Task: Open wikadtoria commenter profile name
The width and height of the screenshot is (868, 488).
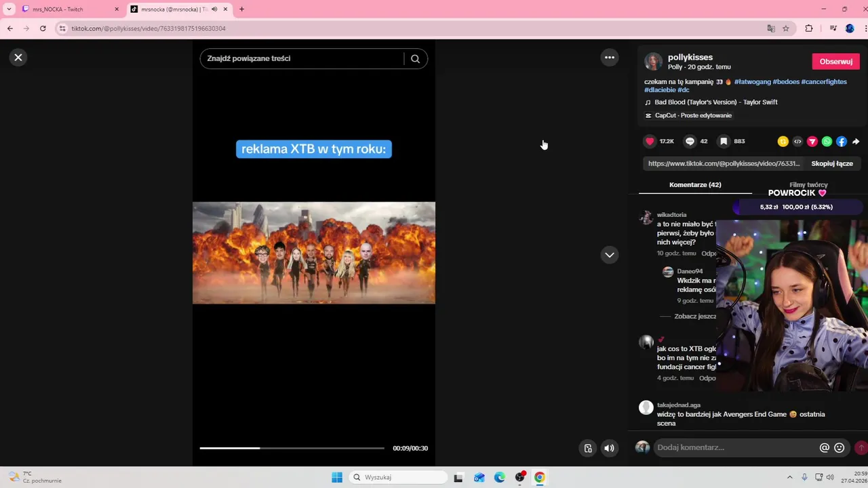Action: point(671,215)
